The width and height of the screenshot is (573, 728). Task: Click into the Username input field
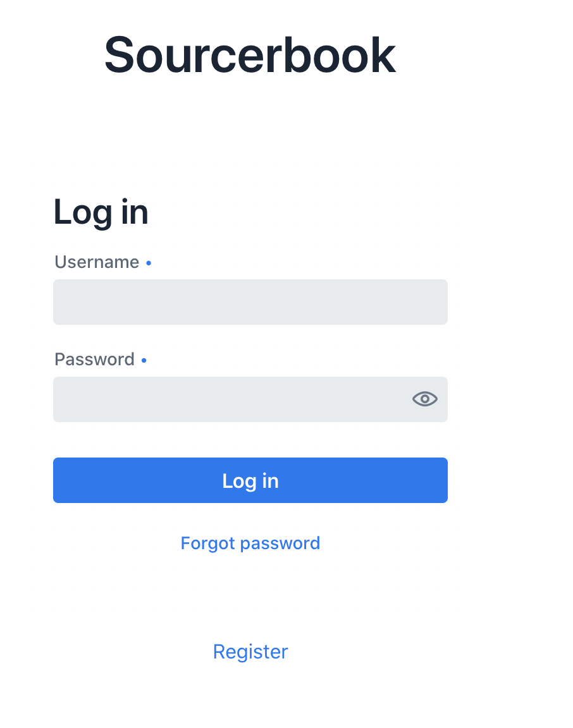[x=250, y=302]
